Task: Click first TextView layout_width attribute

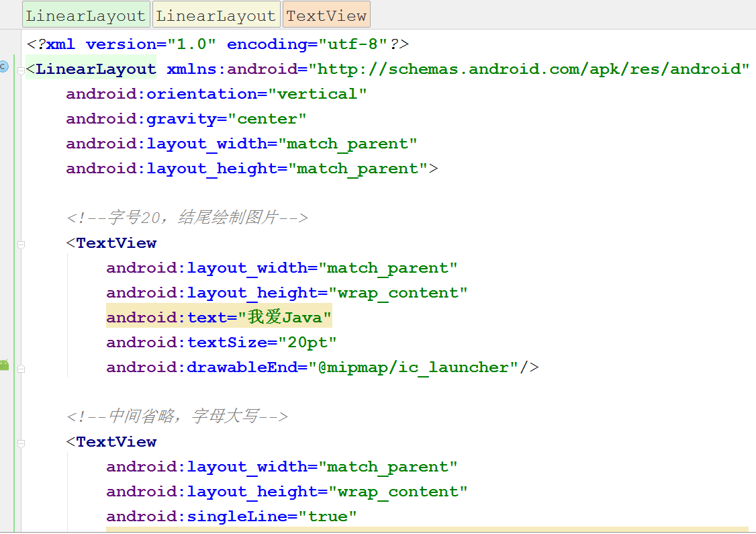Action: coord(281,268)
